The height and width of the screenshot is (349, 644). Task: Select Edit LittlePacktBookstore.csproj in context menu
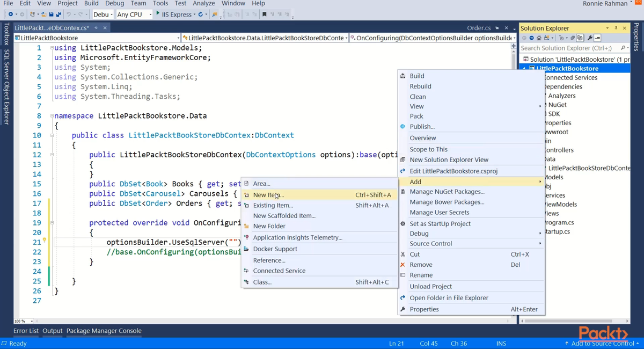pyautogui.click(x=471, y=171)
